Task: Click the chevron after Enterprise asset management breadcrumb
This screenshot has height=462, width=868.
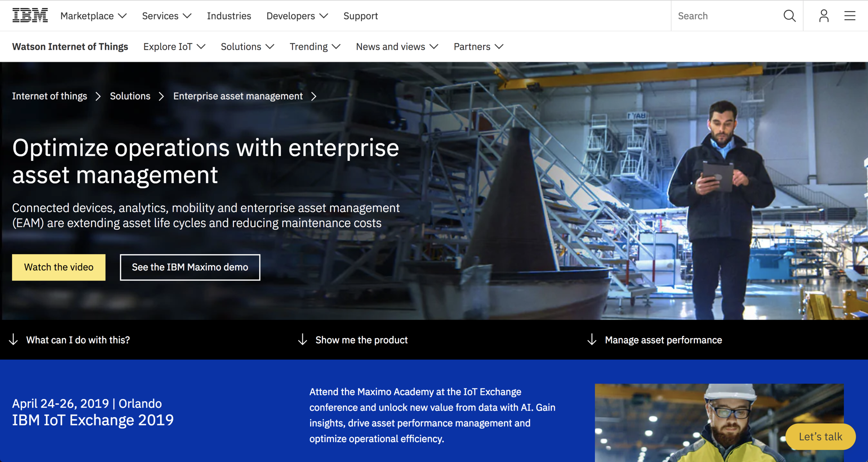Action: click(x=314, y=96)
